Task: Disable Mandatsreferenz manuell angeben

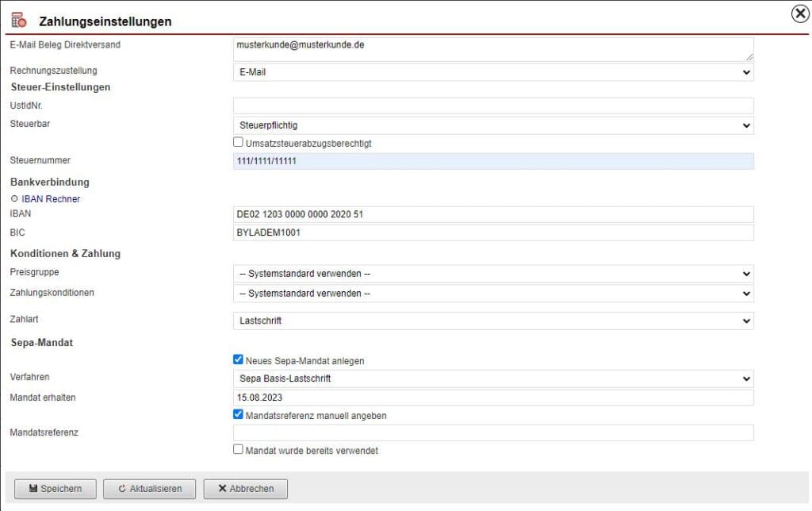Action: coord(238,414)
